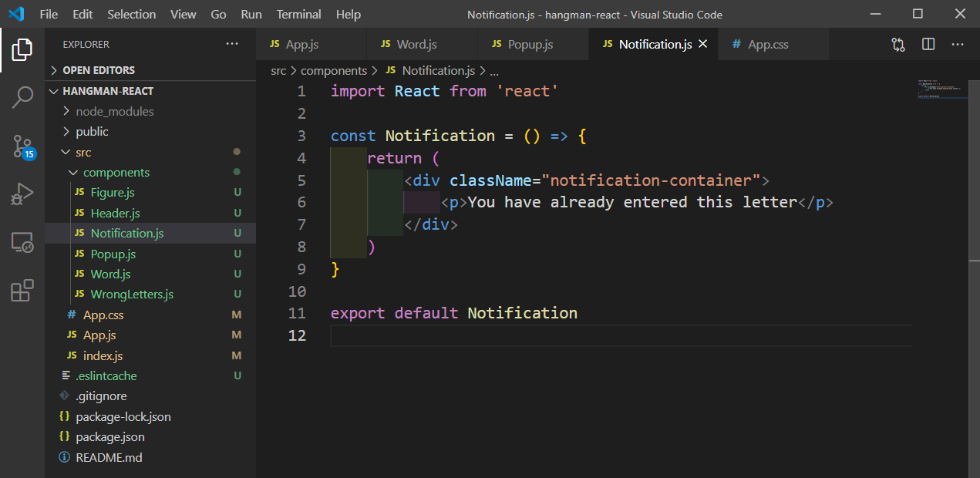
Task: Open index.js in the file tree
Action: coord(150,355)
